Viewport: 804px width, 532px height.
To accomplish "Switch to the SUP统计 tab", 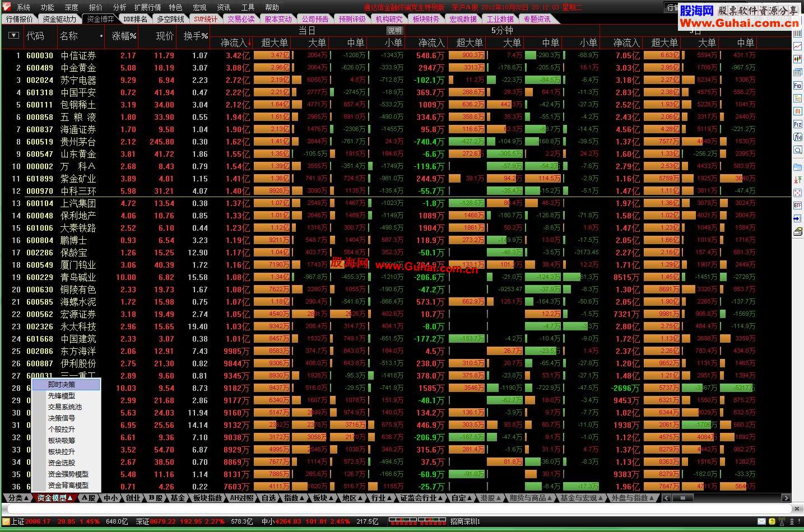I will (x=206, y=19).
